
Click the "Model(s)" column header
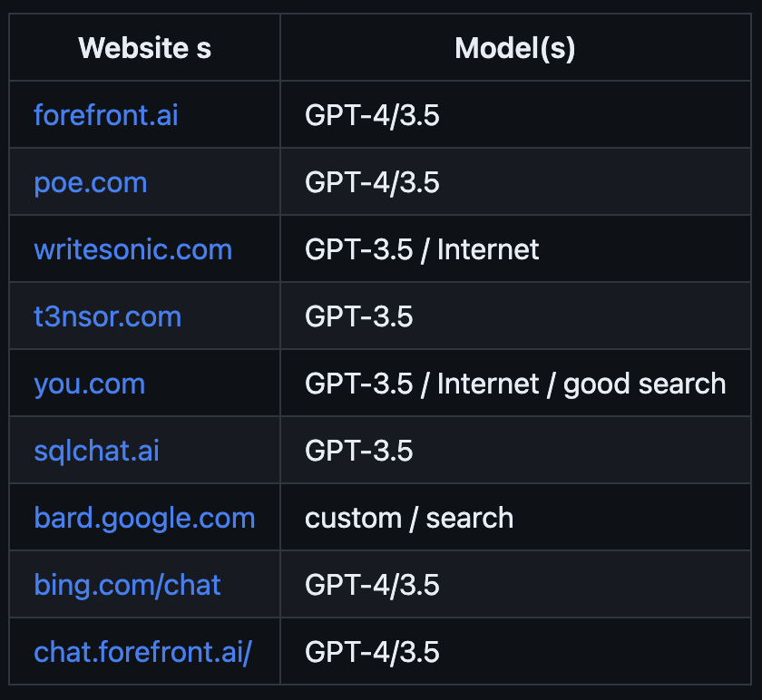pos(515,48)
